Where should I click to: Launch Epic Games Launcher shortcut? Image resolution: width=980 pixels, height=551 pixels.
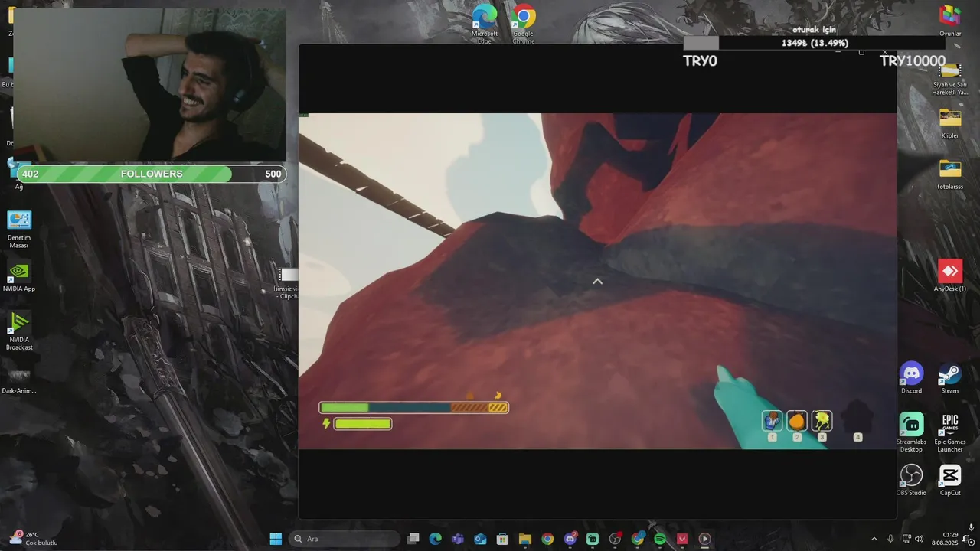950,432
